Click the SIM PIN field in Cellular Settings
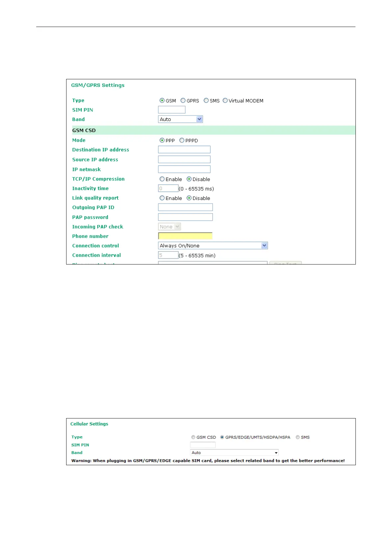This screenshot has height=554, width=392. [x=203, y=445]
